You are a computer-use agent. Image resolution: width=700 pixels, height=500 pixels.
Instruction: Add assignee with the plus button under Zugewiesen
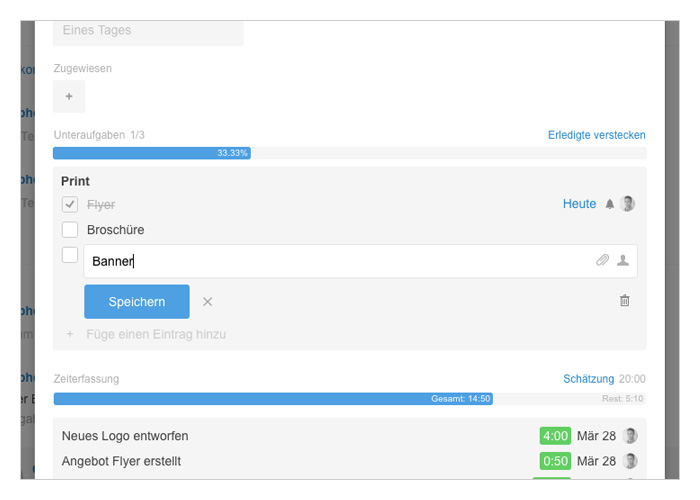tap(69, 96)
